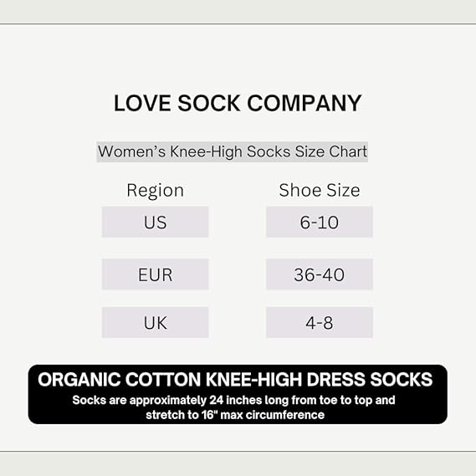Image resolution: width=476 pixels, height=476 pixels.
Task: Click the 16" max circumference text line
Action: pyautogui.click(x=235, y=415)
